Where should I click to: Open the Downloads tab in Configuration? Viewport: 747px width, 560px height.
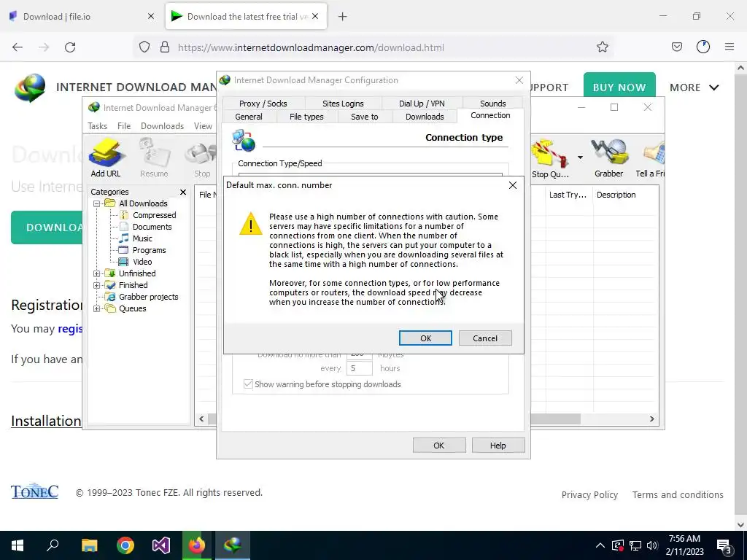point(425,117)
